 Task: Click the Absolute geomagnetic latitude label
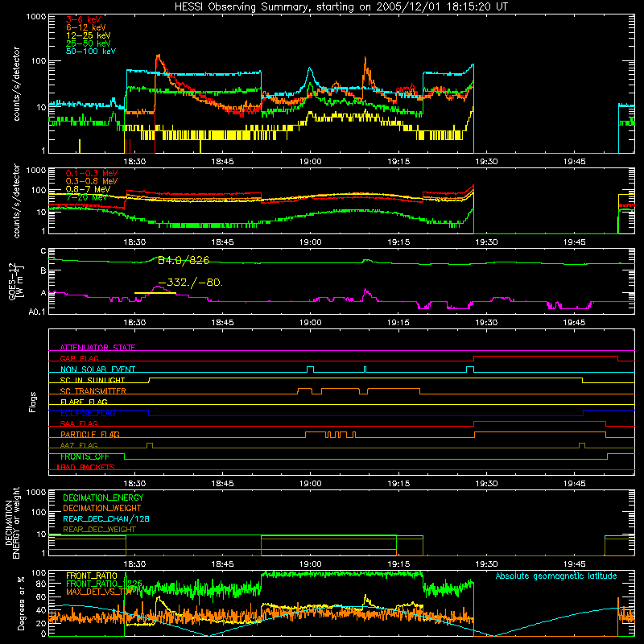coord(556,576)
